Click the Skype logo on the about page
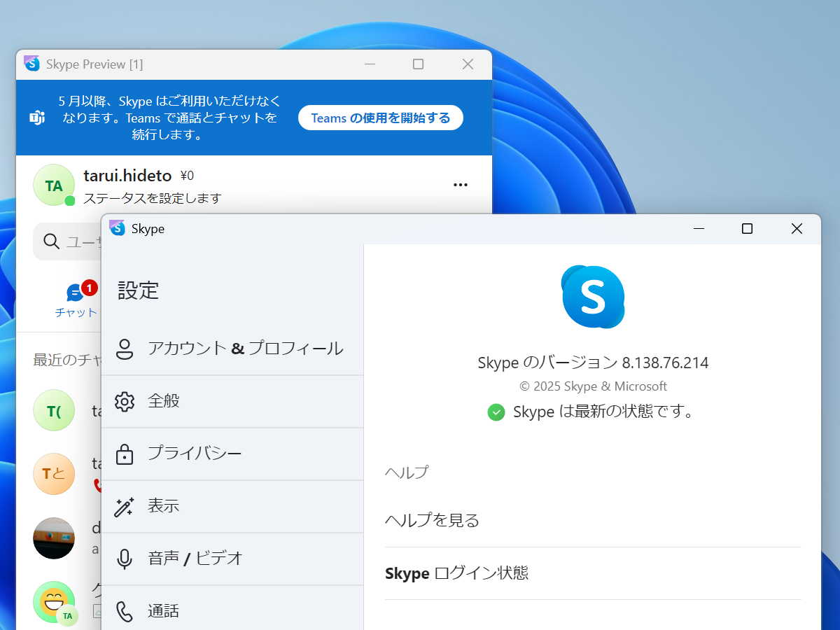Image resolution: width=840 pixels, height=630 pixels. coord(593,296)
